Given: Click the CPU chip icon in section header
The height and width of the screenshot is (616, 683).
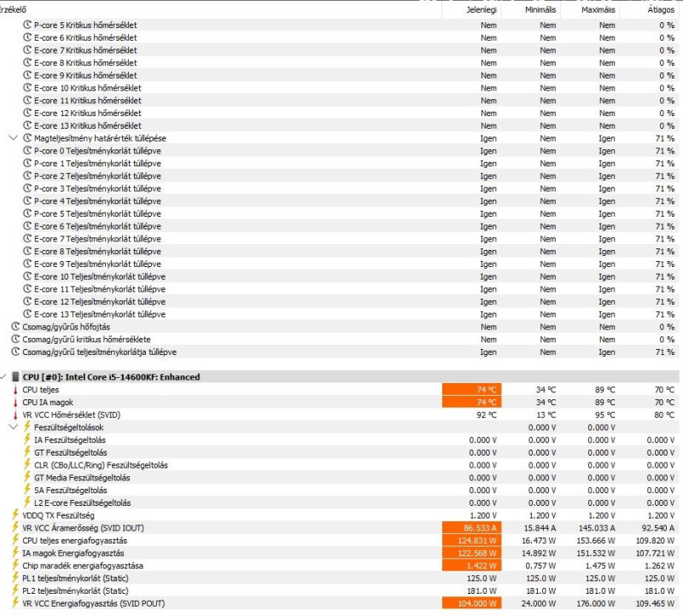Looking at the screenshot, I should (x=15, y=377).
